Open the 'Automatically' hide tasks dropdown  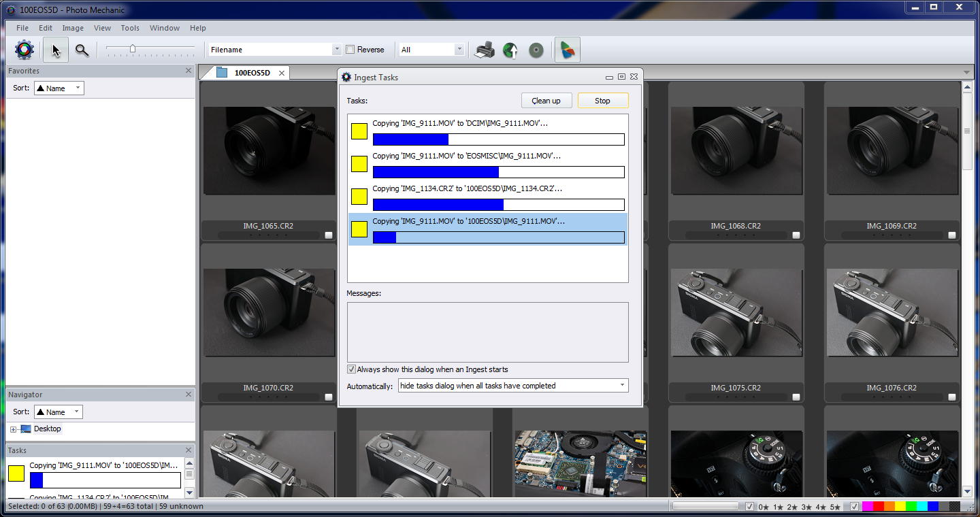513,386
